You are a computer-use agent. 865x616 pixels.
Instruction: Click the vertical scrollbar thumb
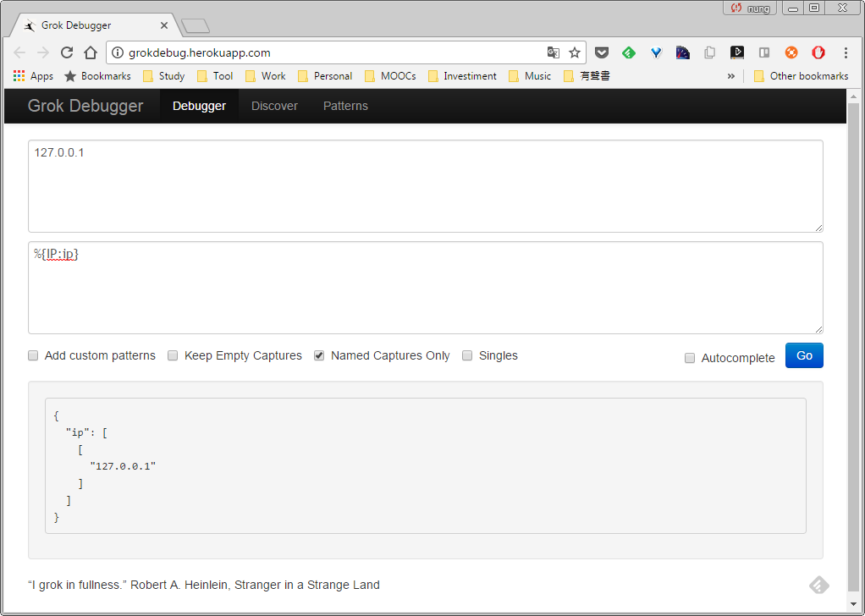tap(853, 349)
